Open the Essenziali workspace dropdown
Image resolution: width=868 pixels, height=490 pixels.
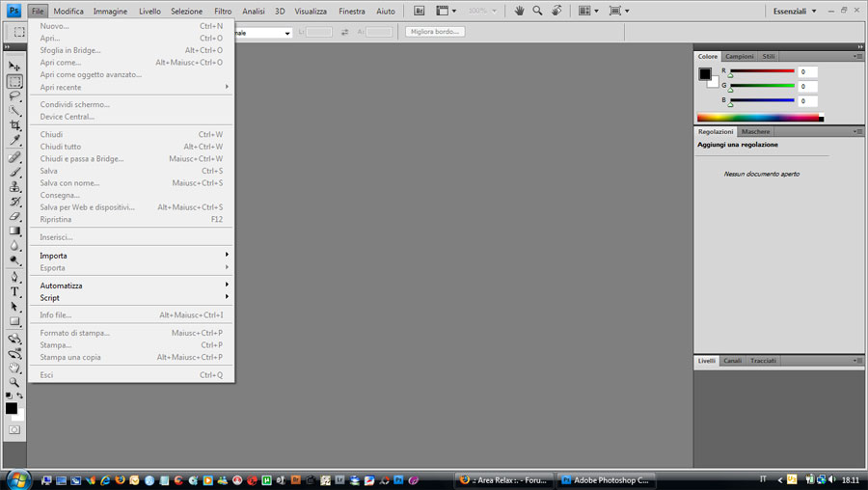pos(796,11)
